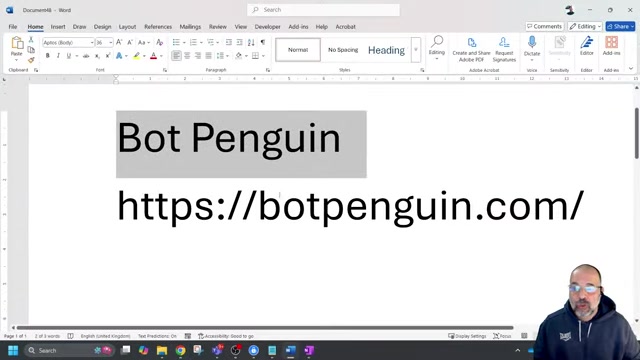The height and width of the screenshot is (360, 640).
Task: Click the Sort icon
Action: (x=251, y=42)
